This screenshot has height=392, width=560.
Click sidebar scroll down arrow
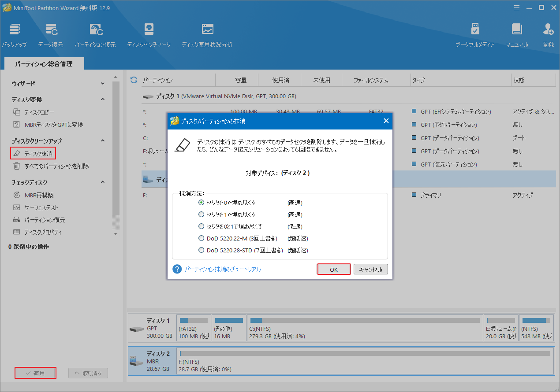coord(116,234)
